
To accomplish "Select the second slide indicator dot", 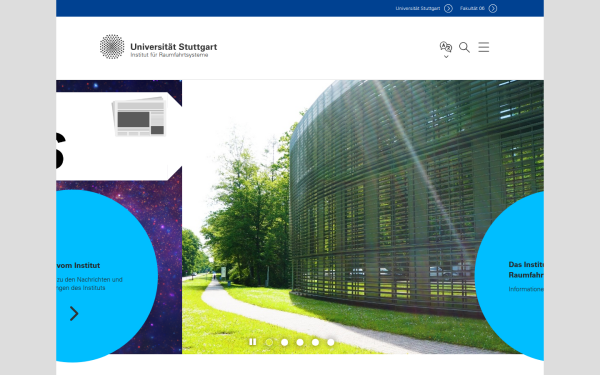I will 285,342.
